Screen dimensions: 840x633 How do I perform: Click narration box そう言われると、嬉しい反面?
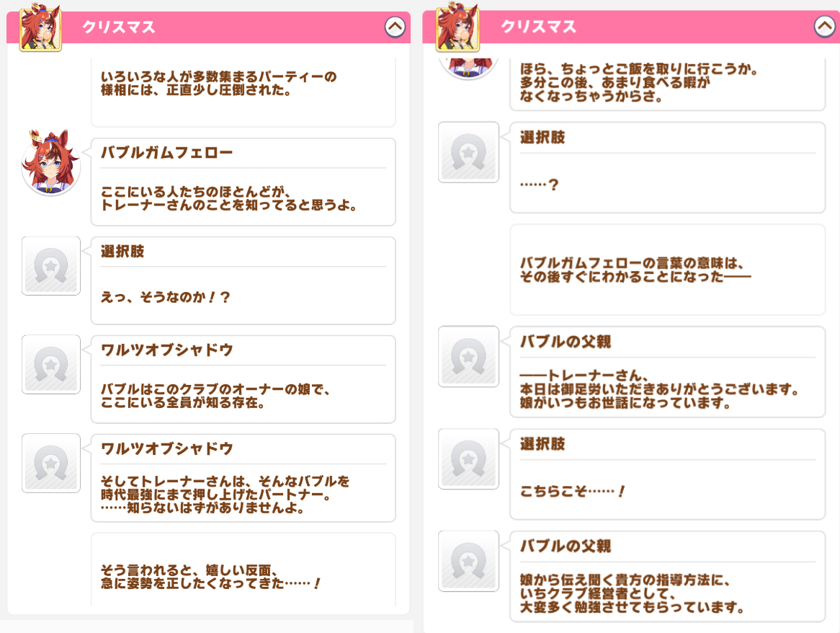pos(243,570)
